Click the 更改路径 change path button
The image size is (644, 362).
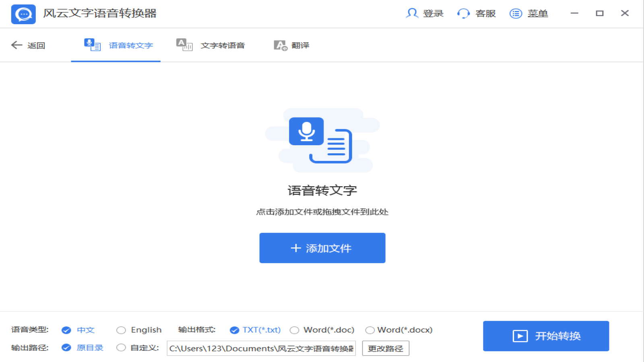click(x=385, y=348)
